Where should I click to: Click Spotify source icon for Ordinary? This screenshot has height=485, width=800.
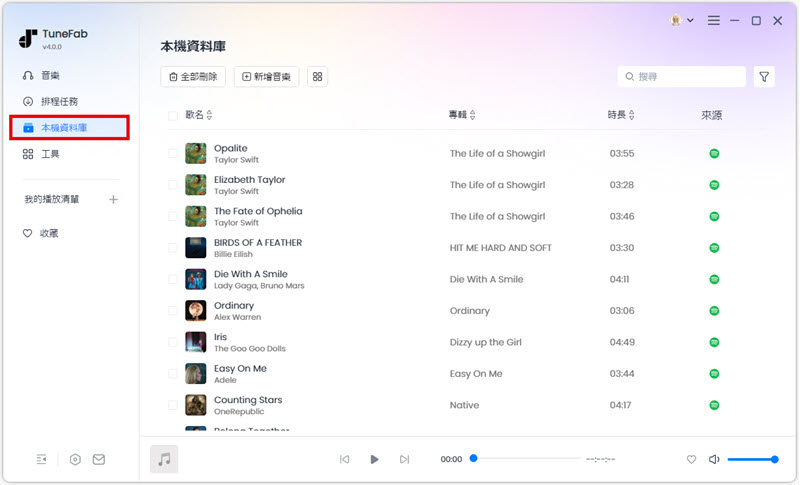pyautogui.click(x=714, y=311)
